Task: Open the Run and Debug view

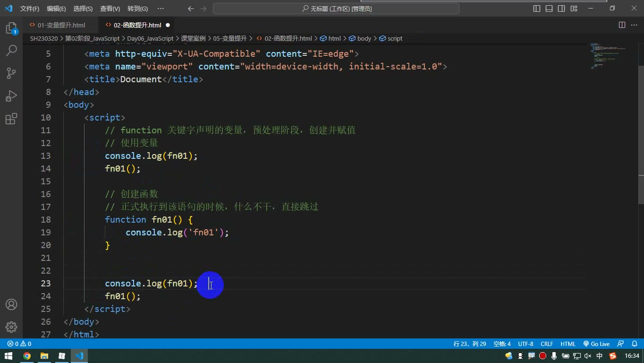Action: pos(11,96)
